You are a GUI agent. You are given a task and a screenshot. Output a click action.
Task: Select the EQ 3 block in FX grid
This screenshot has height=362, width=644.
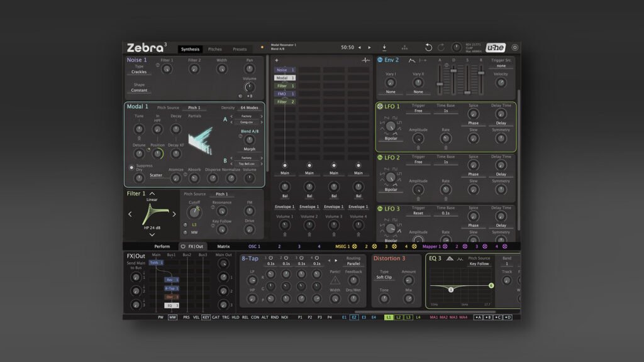171,305
